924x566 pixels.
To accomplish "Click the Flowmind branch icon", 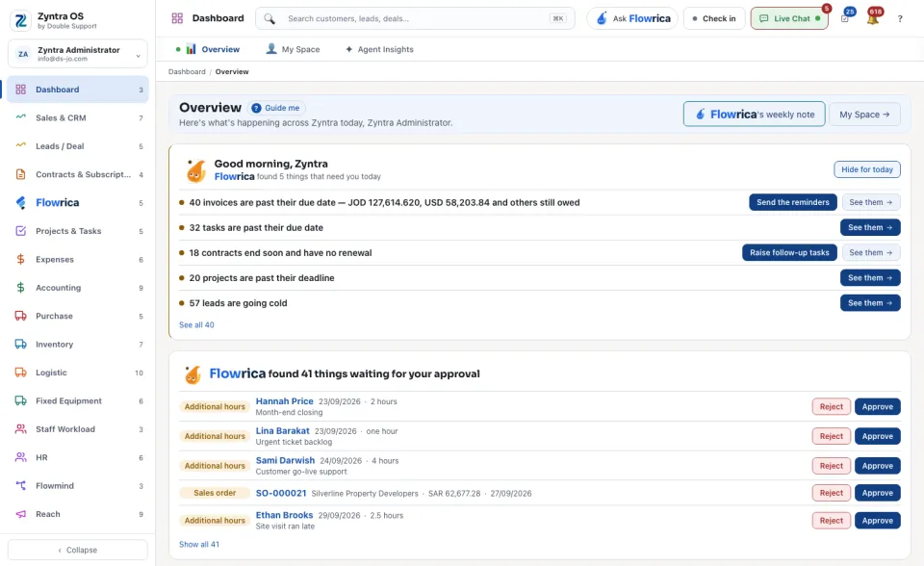I will pyautogui.click(x=20, y=486).
